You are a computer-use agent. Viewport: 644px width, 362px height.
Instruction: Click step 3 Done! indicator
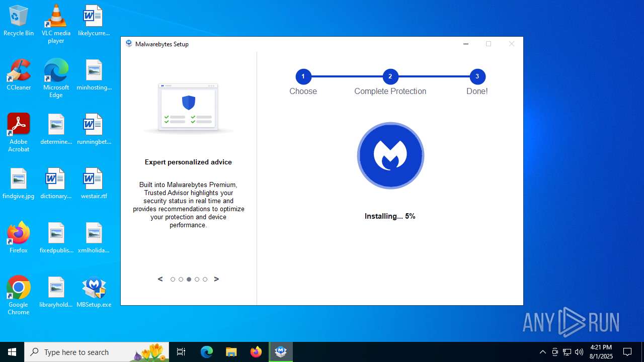pos(477,77)
